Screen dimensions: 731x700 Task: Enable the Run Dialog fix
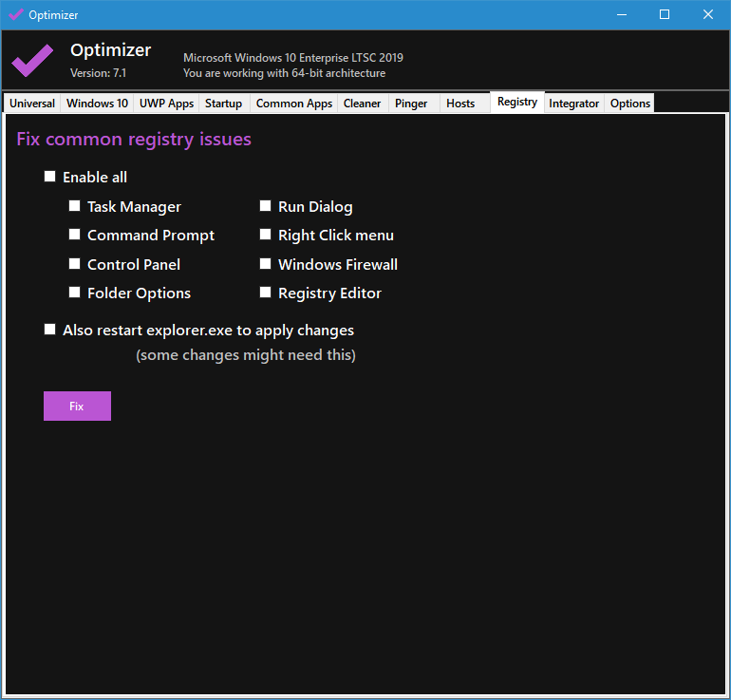click(x=266, y=206)
